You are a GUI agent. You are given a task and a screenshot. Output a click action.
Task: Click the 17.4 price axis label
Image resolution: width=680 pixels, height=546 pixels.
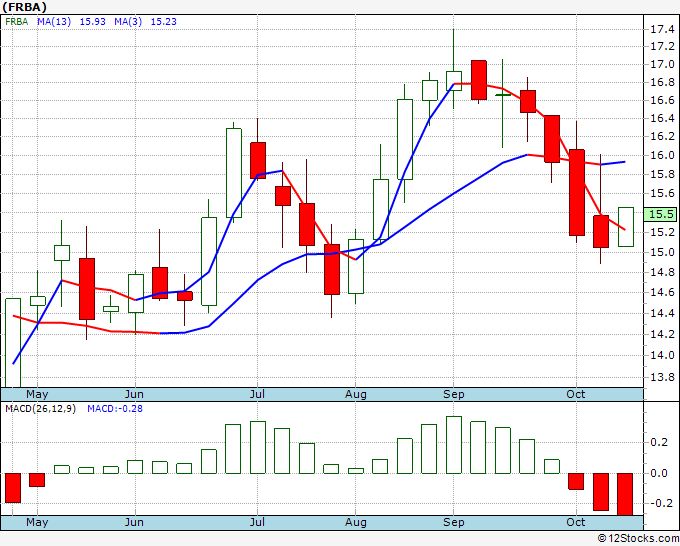(x=662, y=29)
